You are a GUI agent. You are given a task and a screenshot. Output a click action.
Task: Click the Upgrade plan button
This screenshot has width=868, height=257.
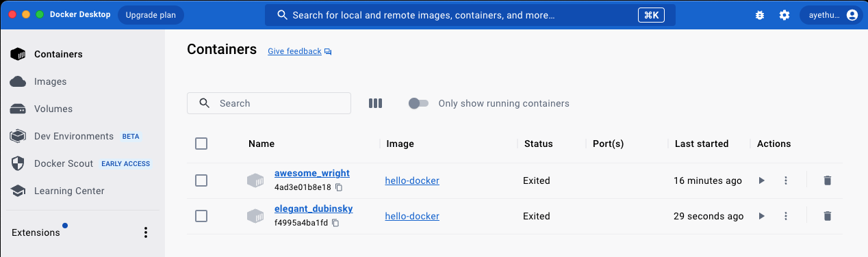pyautogui.click(x=151, y=15)
